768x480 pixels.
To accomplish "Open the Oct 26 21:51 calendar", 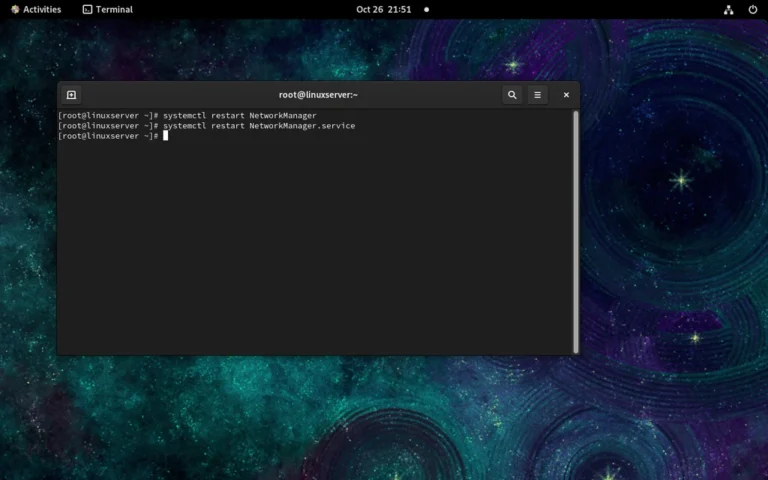I will [x=384, y=9].
